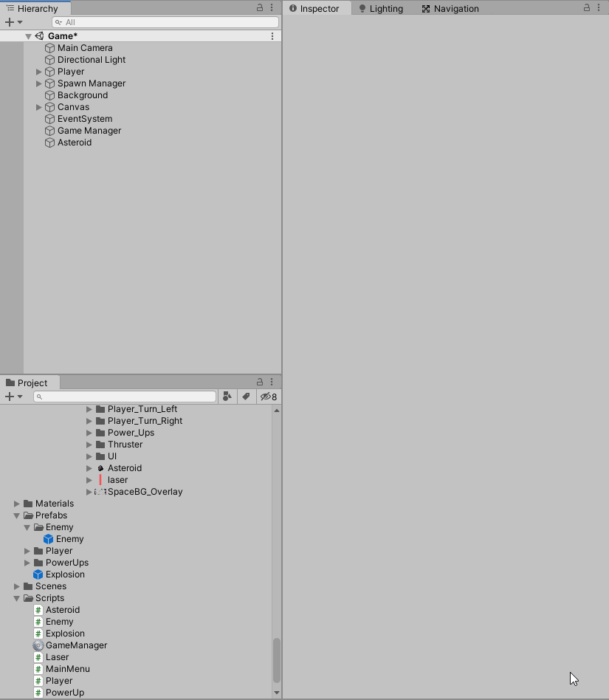This screenshot has width=609, height=700.
Task: Click the EventSystem cube icon
Action: (50, 119)
